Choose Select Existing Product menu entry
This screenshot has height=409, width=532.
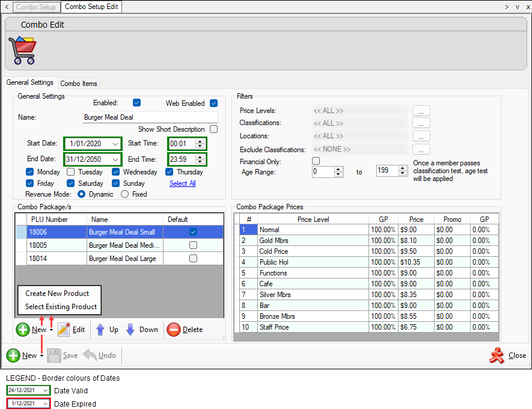(x=61, y=307)
